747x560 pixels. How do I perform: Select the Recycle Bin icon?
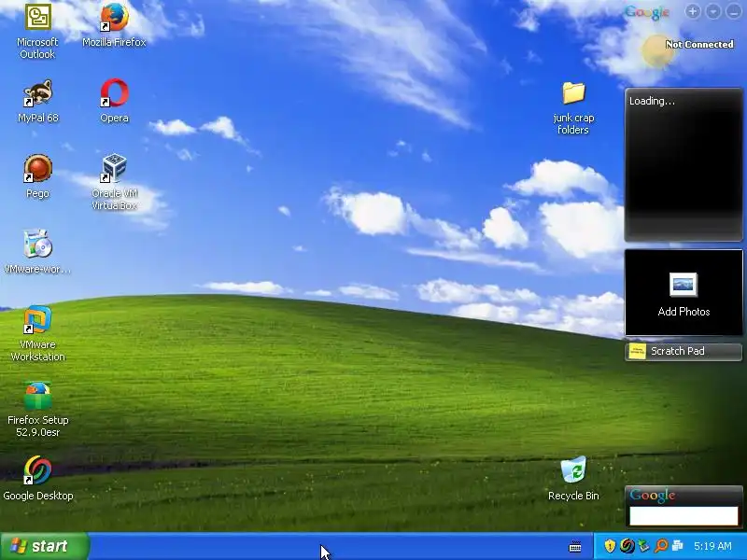(x=573, y=470)
